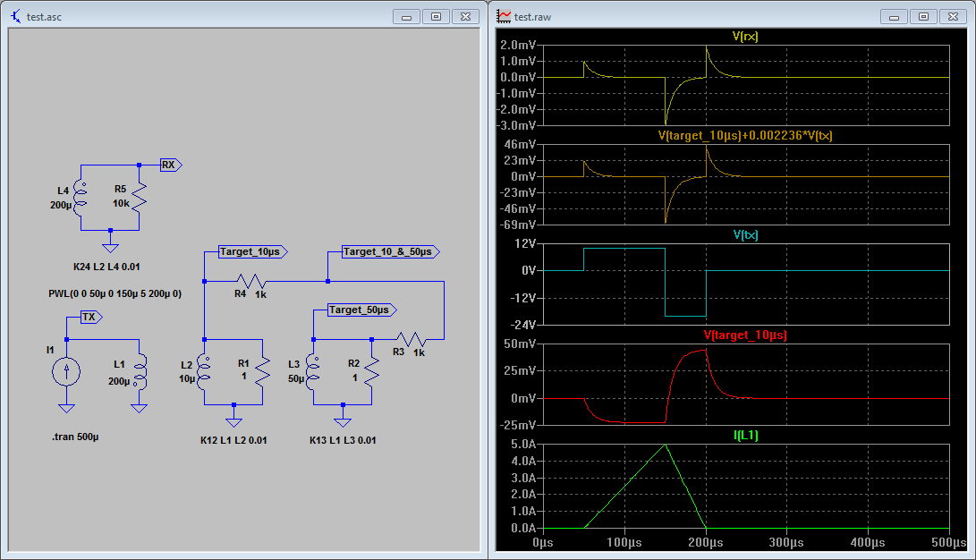
Task: Maximize the test.asc schematic window
Action: (436, 16)
